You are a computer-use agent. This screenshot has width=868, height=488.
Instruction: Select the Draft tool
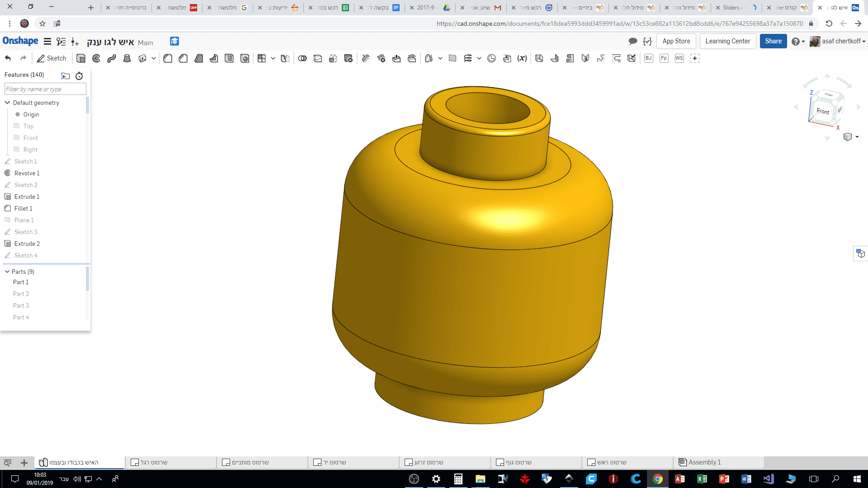click(x=198, y=58)
